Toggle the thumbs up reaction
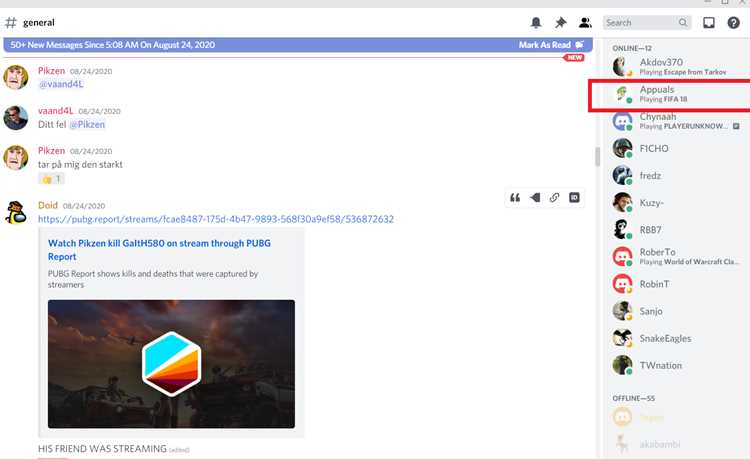Viewport: 750px width, 459px height. tap(51, 179)
